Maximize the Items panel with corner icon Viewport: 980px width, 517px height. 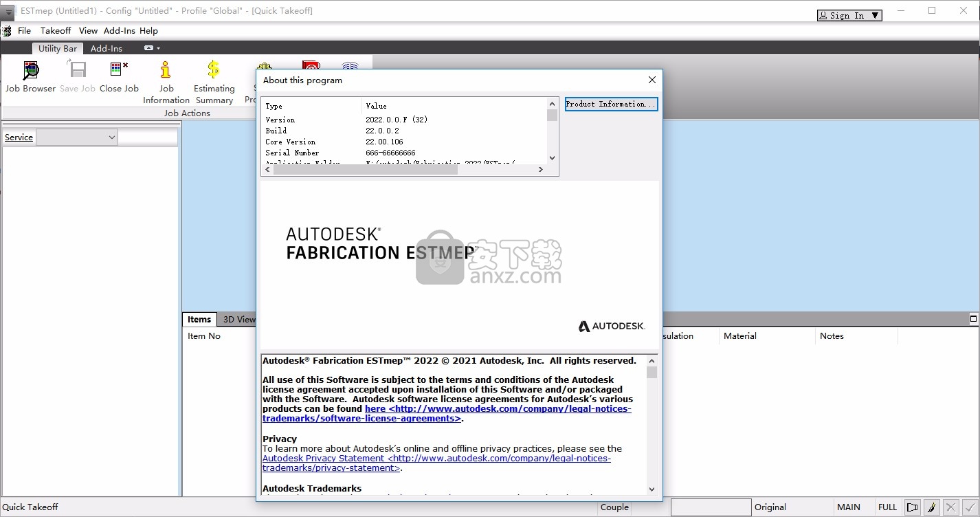coord(973,318)
